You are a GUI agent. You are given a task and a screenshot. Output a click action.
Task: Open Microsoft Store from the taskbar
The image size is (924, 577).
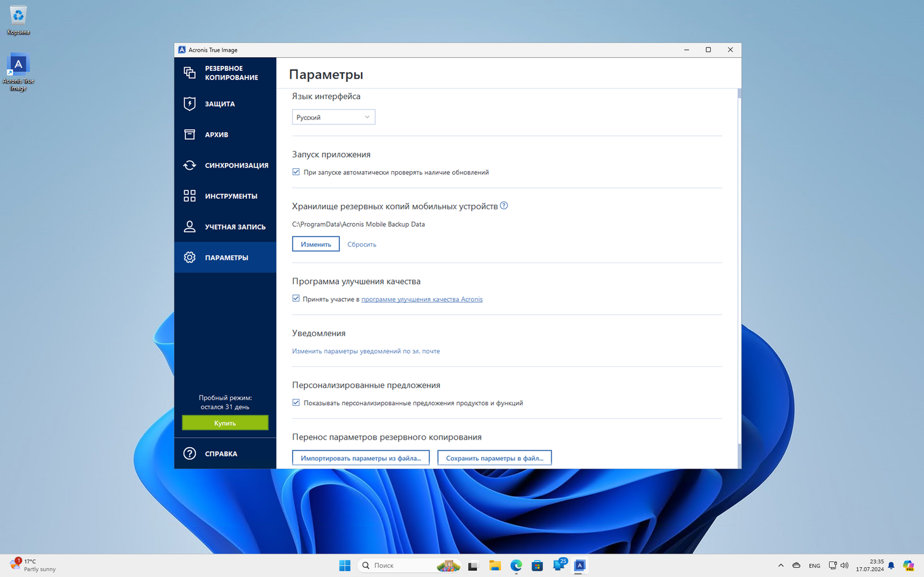537,565
